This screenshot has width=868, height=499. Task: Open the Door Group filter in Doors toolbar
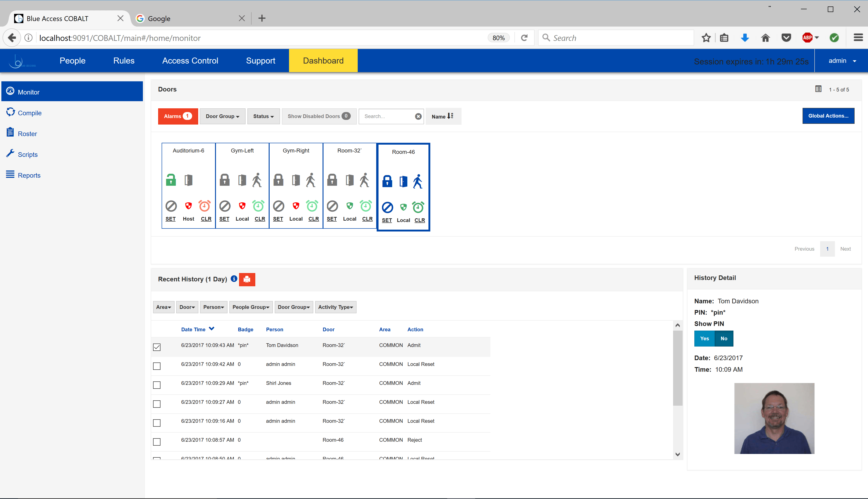tap(222, 116)
